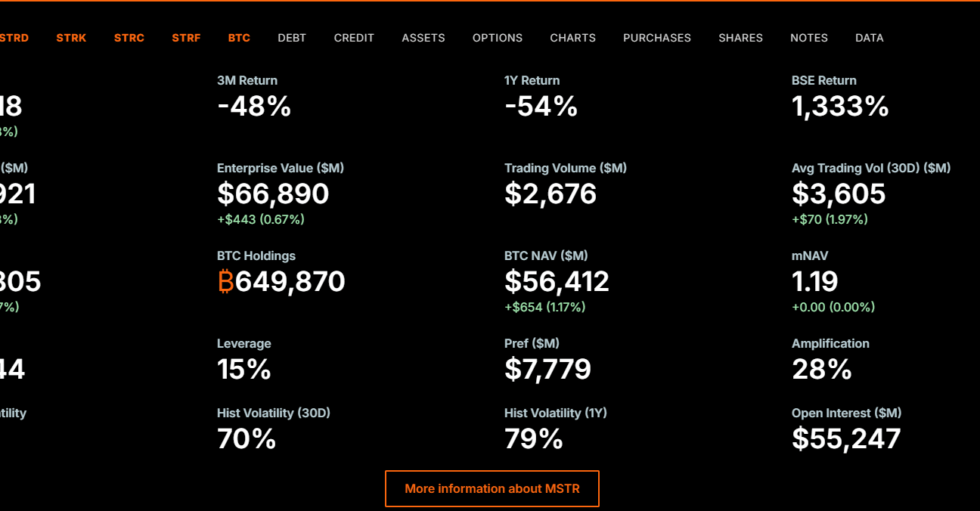Select the Enterprise Value $66,890 figure

coord(273,194)
